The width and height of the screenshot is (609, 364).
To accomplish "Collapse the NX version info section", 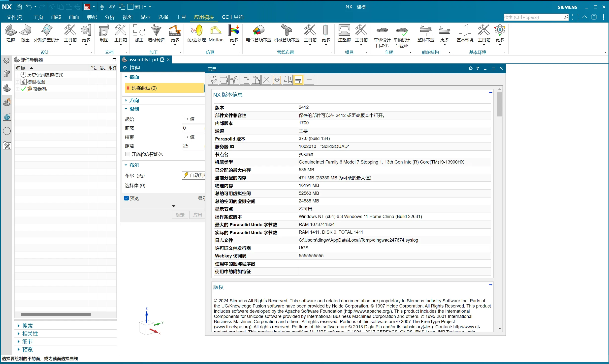I will tap(490, 93).
